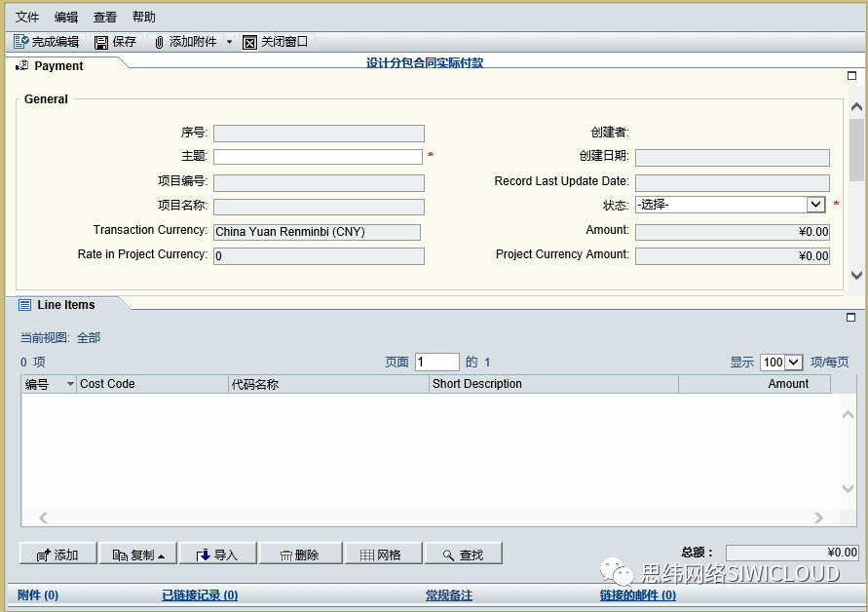Open the 已链接记录 (0) link

click(x=200, y=595)
